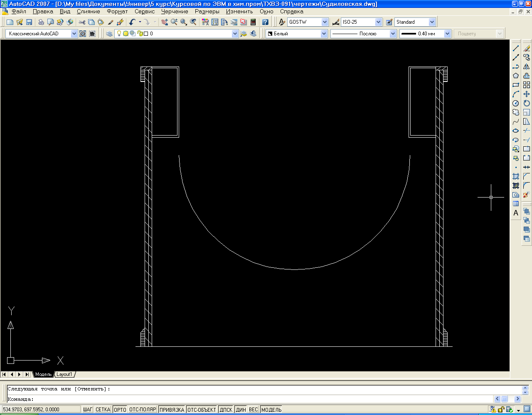Select the Polygon draw tool
532x415 pixels.
pyautogui.click(x=516, y=76)
